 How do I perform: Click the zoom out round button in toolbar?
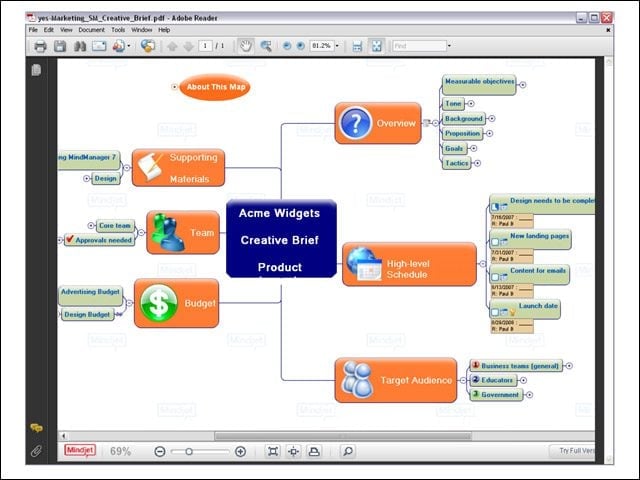pyautogui.click(x=287, y=46)
